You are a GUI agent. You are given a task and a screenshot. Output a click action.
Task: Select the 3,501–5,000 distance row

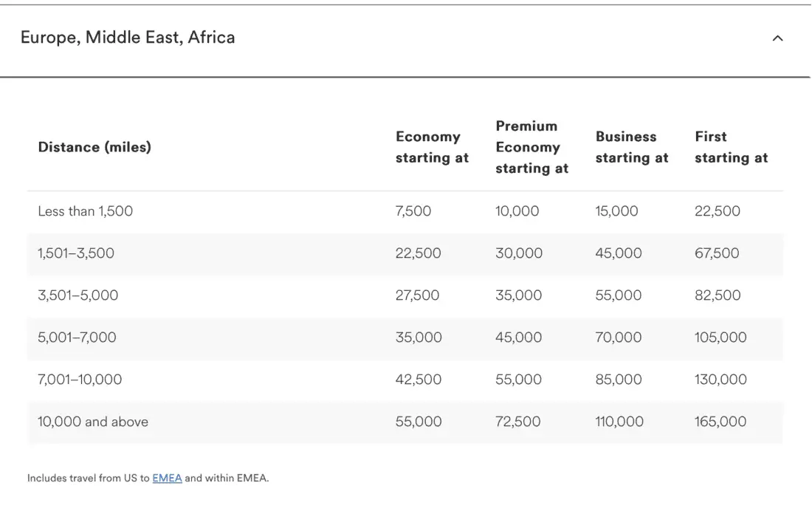coord(78,295)
